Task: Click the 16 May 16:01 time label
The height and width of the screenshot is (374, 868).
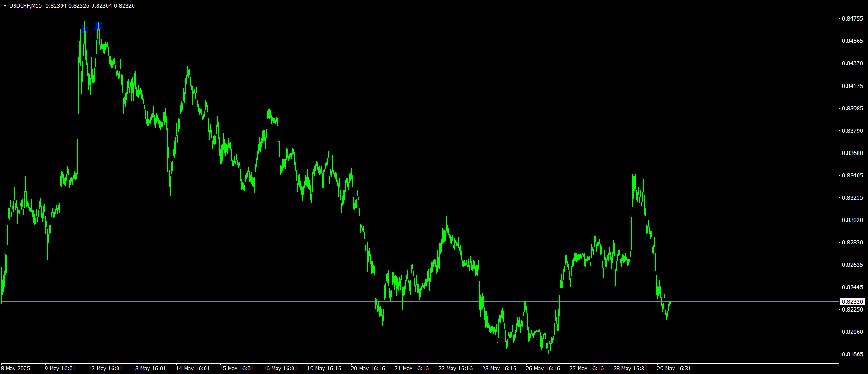Action: tap(280, 369)
